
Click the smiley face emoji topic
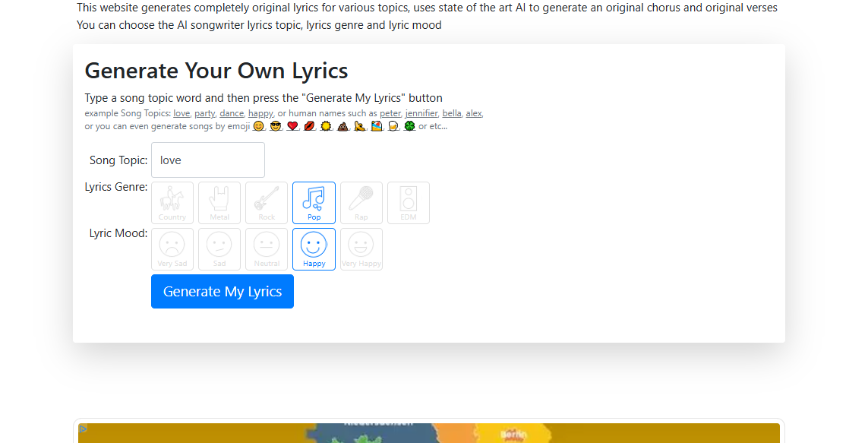tap(258, 125)
